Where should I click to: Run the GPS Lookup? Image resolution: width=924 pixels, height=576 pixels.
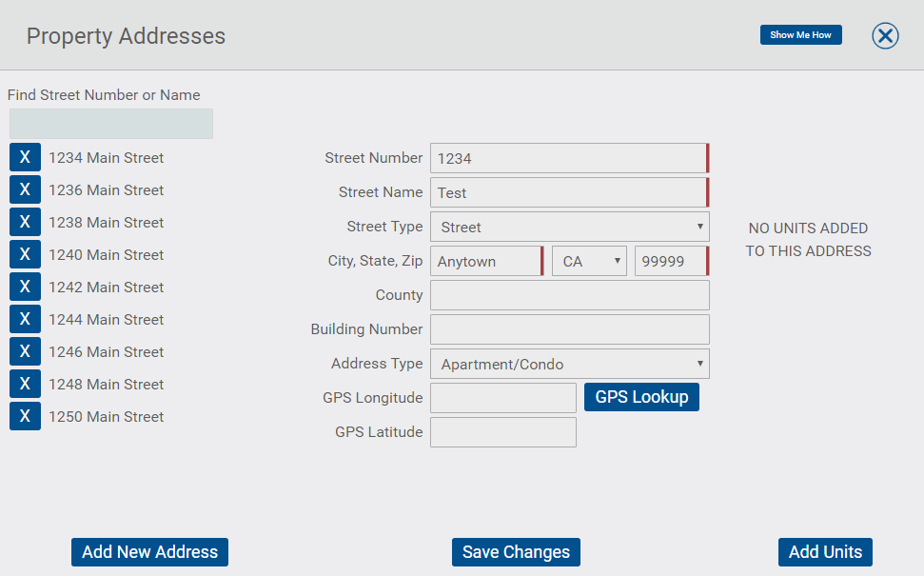641,397
